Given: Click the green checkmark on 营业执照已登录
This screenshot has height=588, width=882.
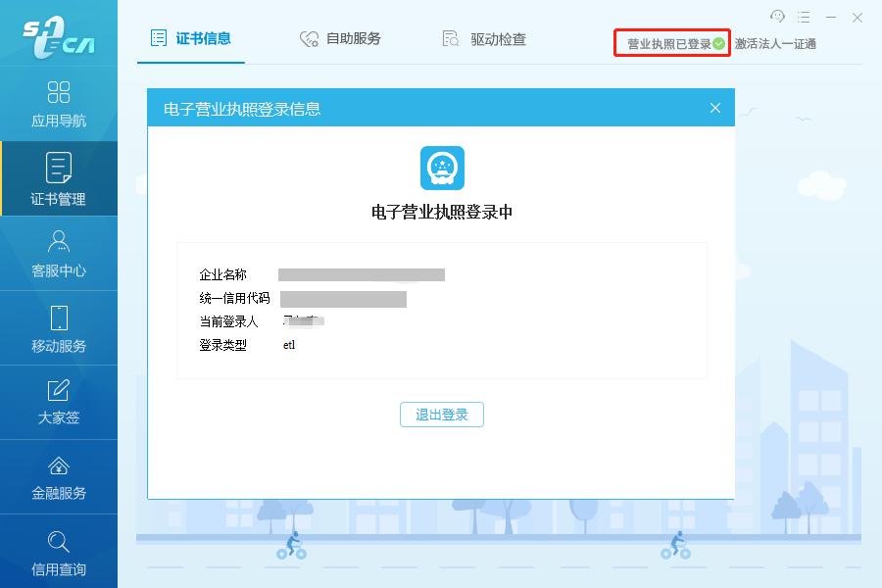Looking at the screenshot, I should (718, 42).
